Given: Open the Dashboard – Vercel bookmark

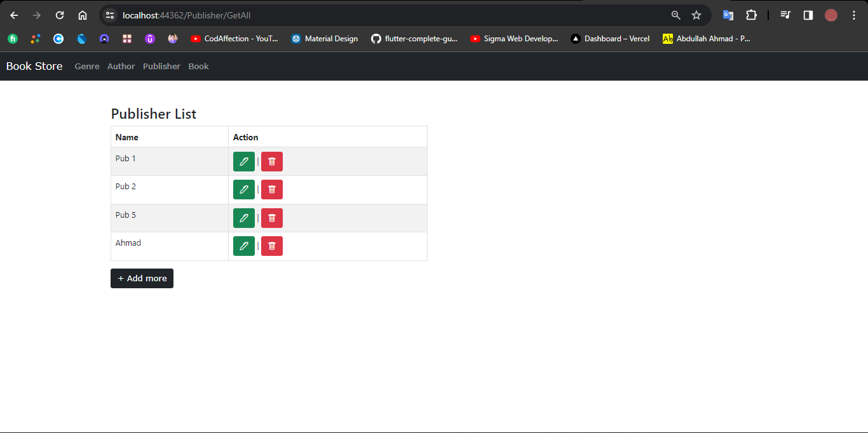Looking at the screenshot, I should 610,39.
